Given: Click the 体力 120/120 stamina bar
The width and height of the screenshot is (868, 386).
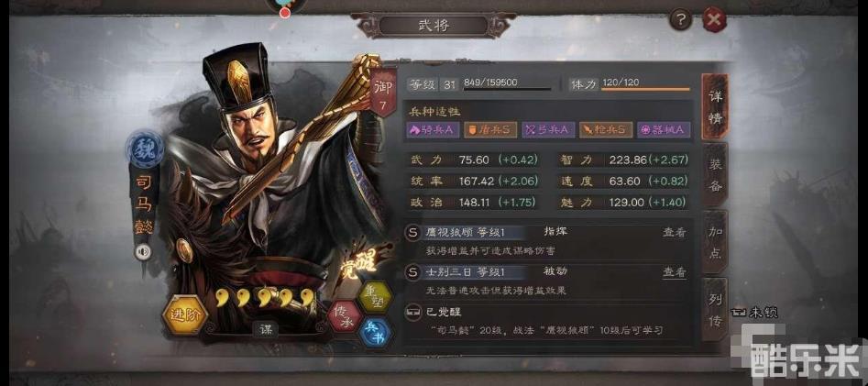Looking at the screenshot, I should pos(630,84).
